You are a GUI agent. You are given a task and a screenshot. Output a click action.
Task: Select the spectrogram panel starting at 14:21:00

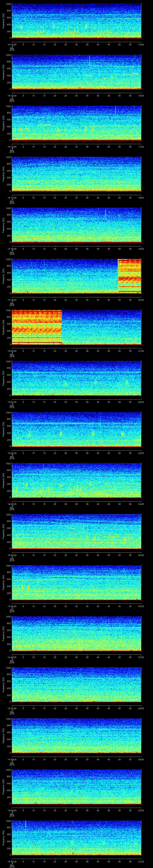tap(76, 378)
